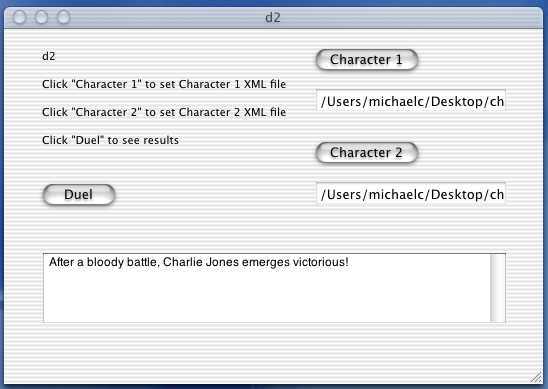Click empty space below the victory message

click(266, 297)
